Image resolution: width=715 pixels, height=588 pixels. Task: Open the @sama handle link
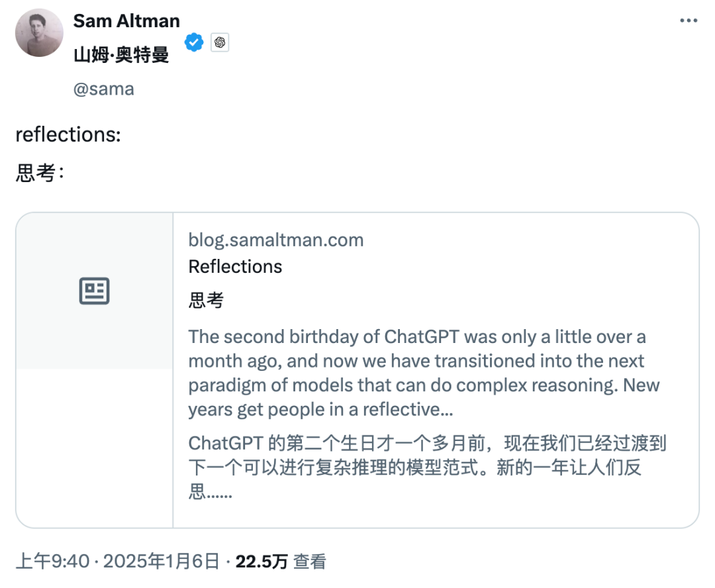[x=104, y=89]
